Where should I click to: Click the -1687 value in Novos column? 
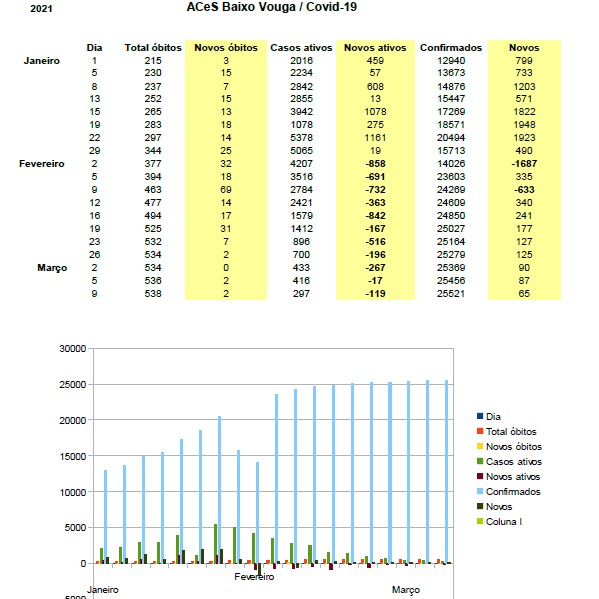(524, 164)
